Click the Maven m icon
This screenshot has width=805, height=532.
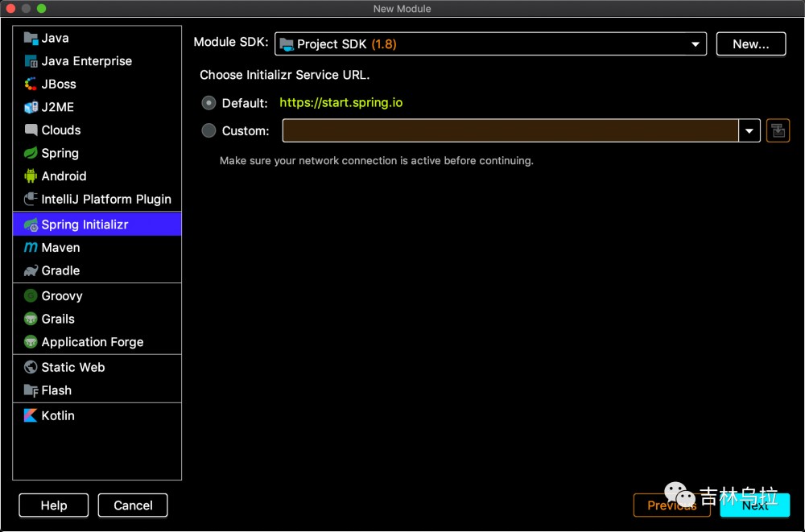[31, 248]
